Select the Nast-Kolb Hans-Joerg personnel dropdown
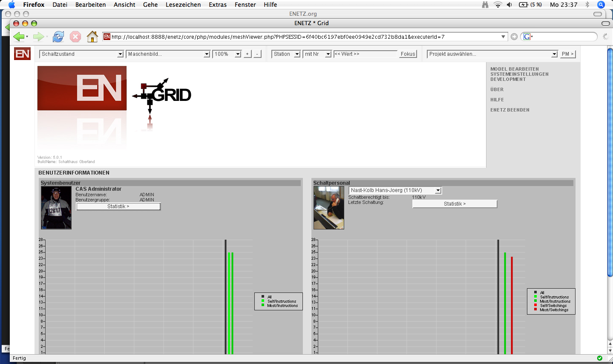Screen dimensions: 613x364 395,190
